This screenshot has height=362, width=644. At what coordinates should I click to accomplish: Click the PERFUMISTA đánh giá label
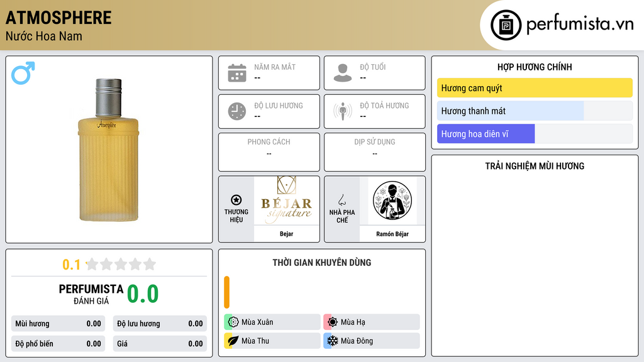coord(91,294)
